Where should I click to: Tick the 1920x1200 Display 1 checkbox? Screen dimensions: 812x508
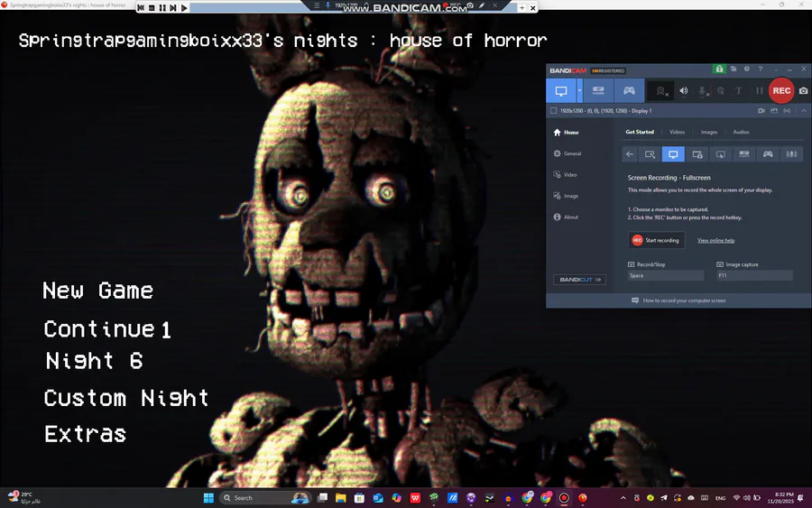coord(554,111)
